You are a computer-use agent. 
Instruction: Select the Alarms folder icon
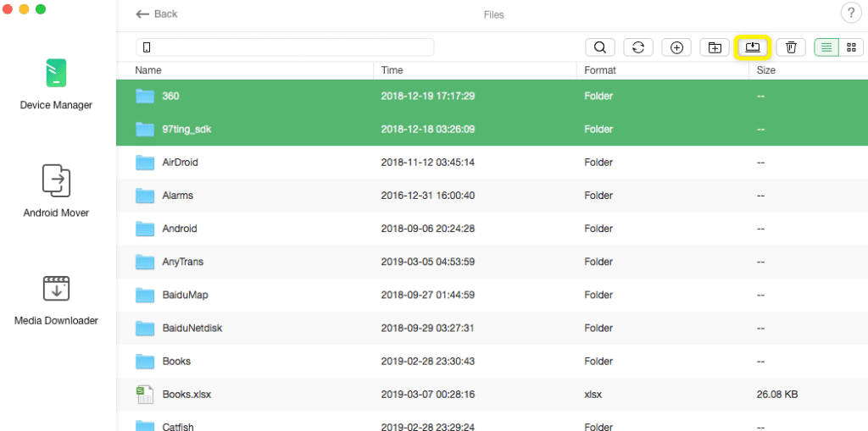[144, 196]
